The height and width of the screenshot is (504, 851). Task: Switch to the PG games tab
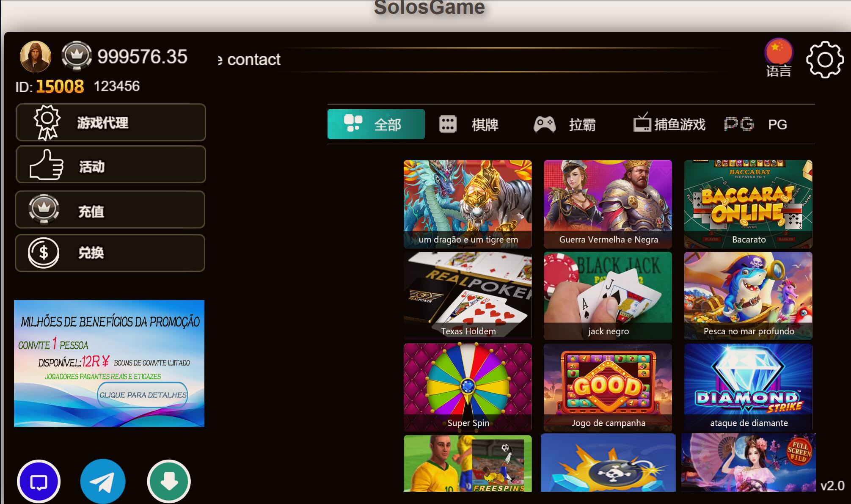click(756, 124)
